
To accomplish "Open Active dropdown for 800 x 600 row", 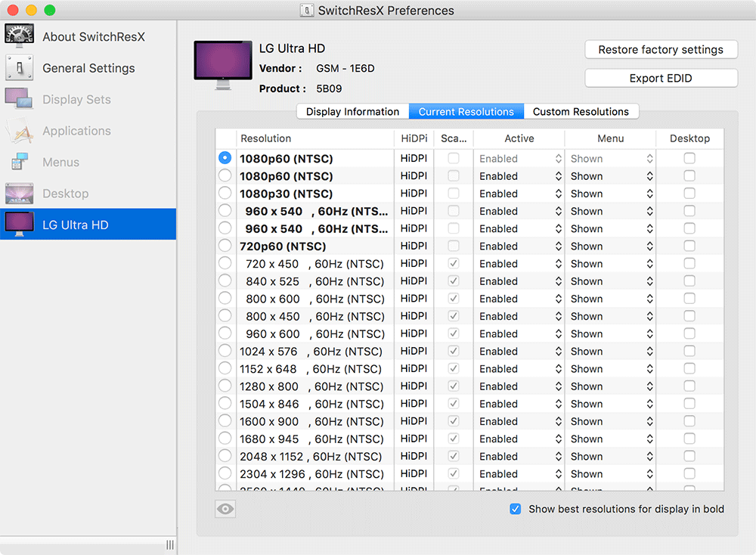I will pos(520,299).
